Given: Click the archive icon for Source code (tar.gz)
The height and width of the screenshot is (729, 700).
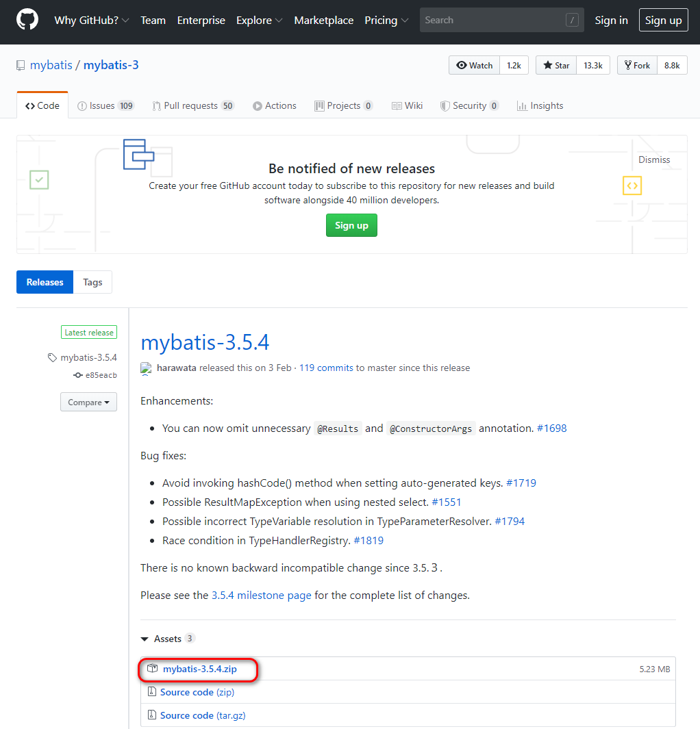Looking at the screenshot, I should point(151,715).
